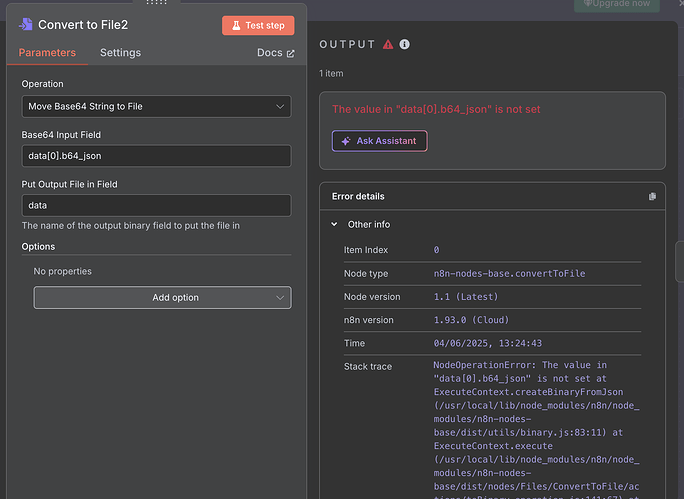
Task: Click the drag handle dots at panel top
Action: [157, 3]
